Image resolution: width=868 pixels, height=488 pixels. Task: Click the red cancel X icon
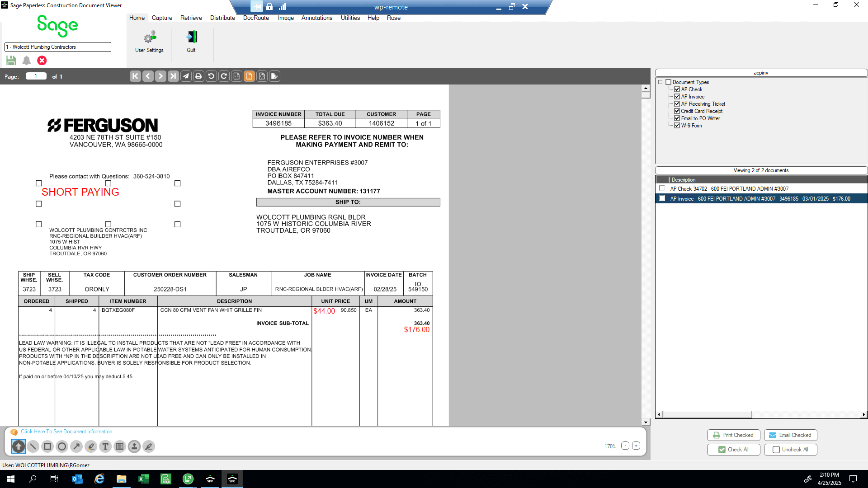(x=42, y=60)
